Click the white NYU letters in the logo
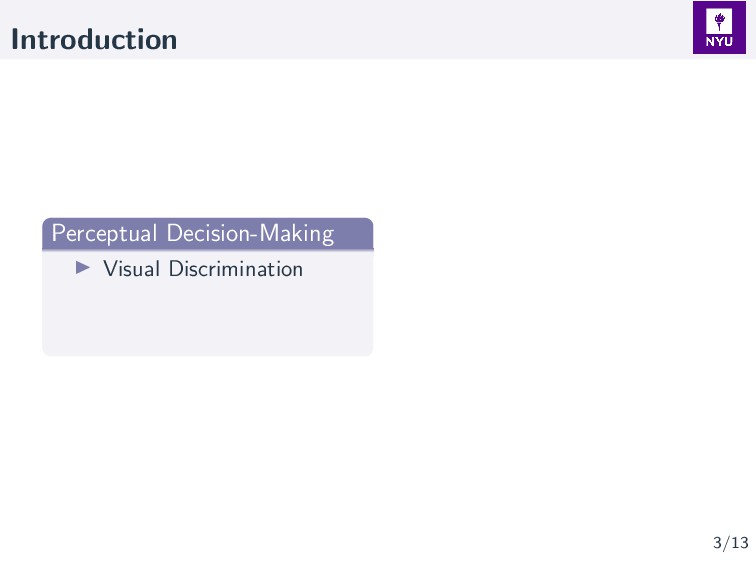756x567 pixels. tap(719, 42)
